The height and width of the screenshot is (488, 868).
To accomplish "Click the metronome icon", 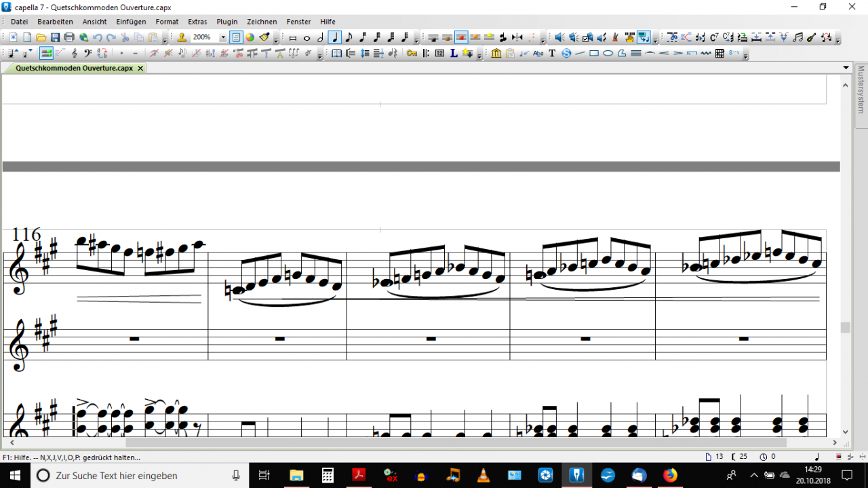I will [x=616, y=37].
